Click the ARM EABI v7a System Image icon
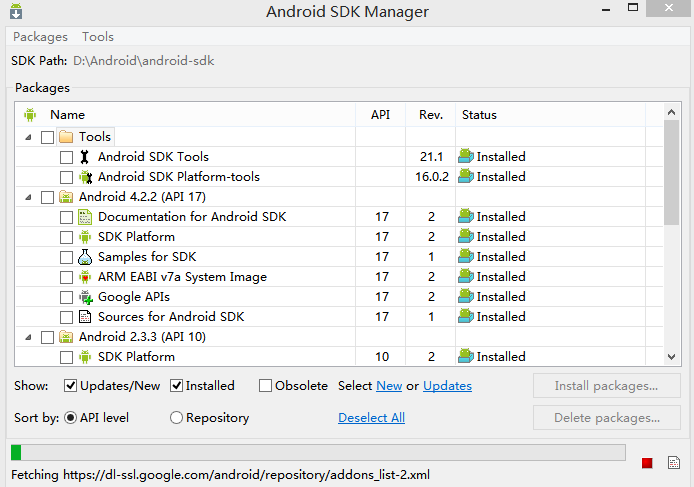 click(85, 277)
